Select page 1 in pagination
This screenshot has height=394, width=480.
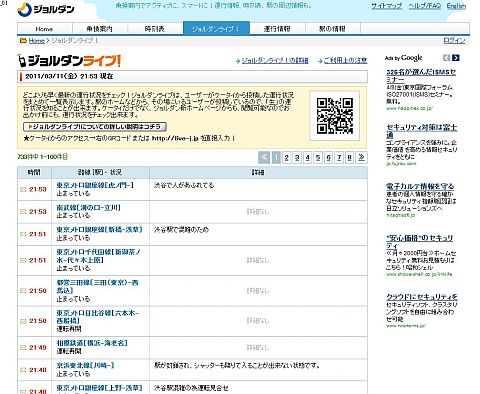pos(276,157)
